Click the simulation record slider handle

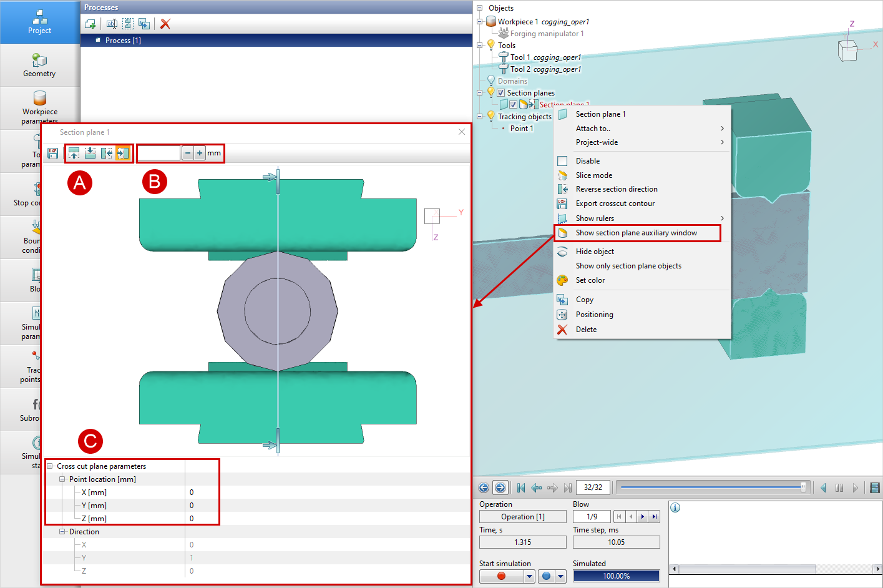(x=803, y=488)
